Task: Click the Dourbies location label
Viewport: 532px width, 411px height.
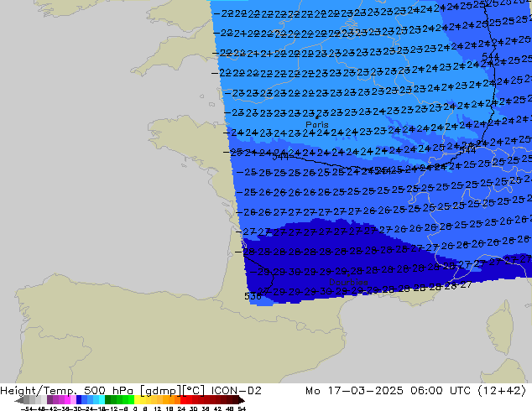Action: click(348, 282)
